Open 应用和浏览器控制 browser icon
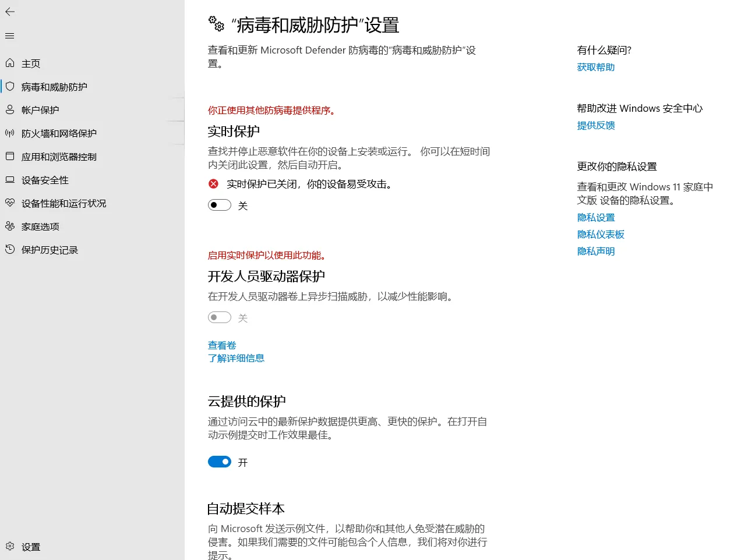741x560 pixels. point(9,156)
